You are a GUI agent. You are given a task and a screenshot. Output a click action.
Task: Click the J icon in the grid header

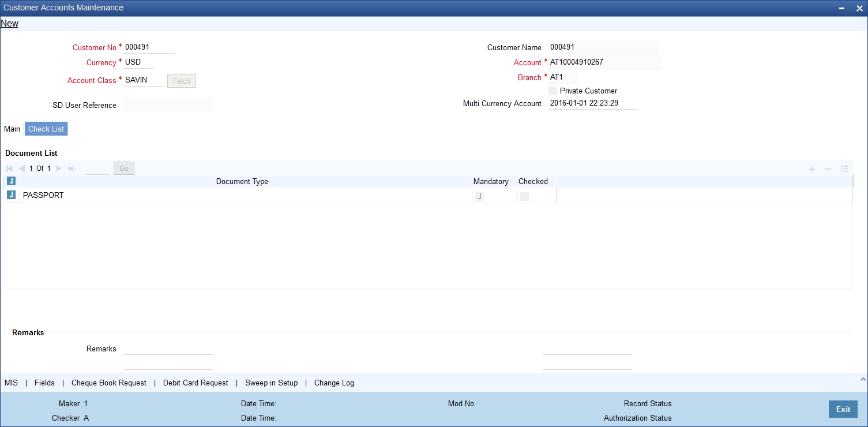pyautogui.click(x=11, y=180)
